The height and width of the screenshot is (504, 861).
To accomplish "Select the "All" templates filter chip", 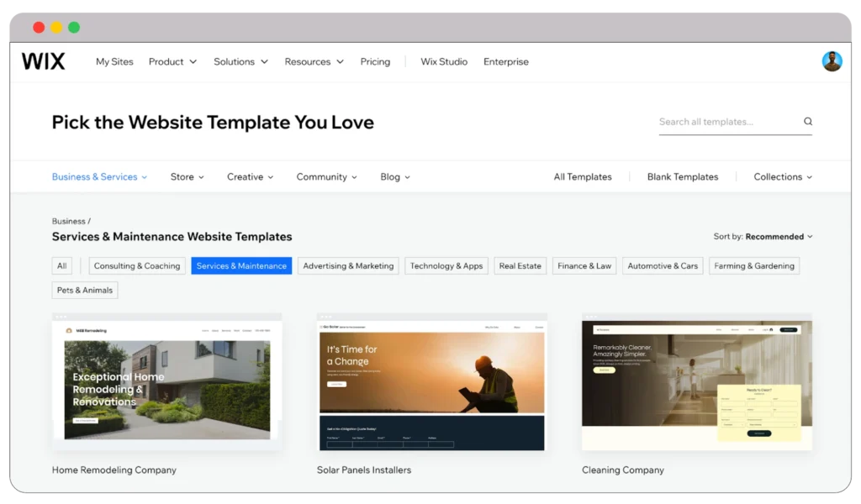I will [x=61, y=265].
